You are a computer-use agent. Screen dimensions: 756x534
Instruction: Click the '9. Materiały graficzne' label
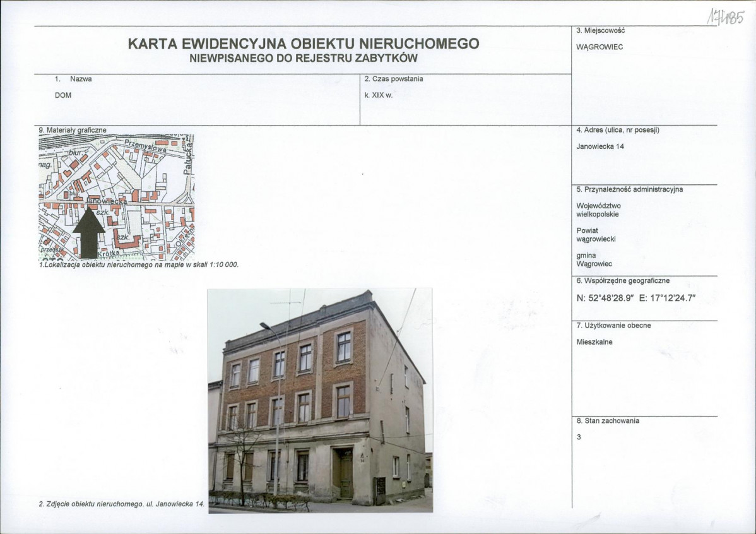click(x=73, y=130)
